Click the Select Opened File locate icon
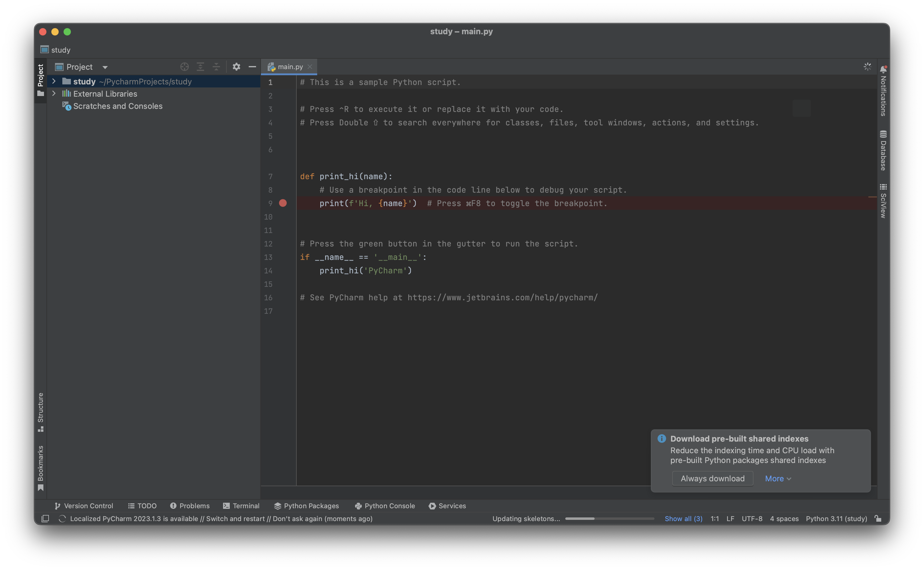This screenshot has height=570, width=924. pyautogui.click(x=184, y=67)
